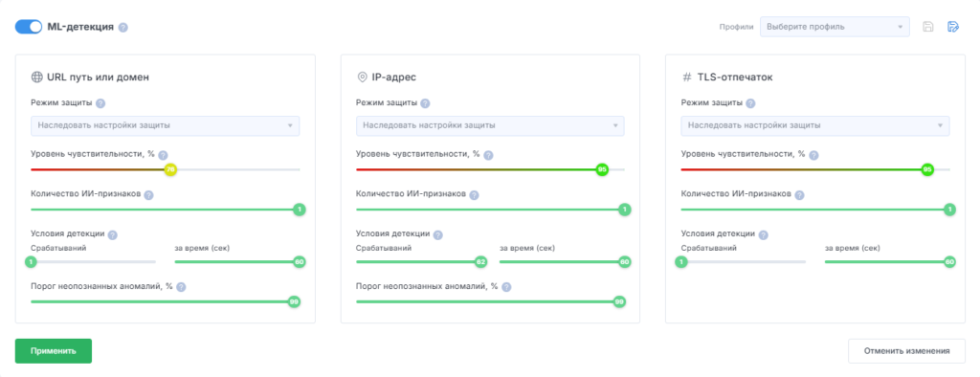
Task: Open ИИ-признаков help in TLS-отпечаток card
Action: (799, 195)
